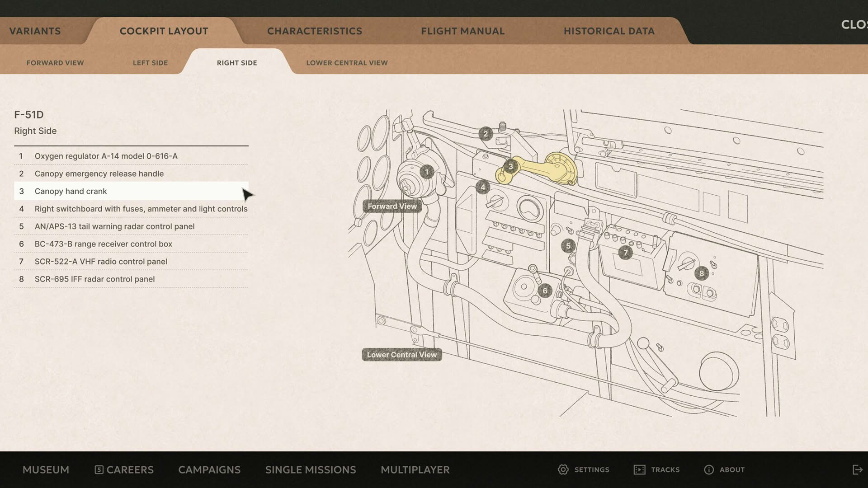This screenshot has width=868, height=488.
Task: Click marker 3 on the highlighted hand crank
Action: tap(510, 166)
